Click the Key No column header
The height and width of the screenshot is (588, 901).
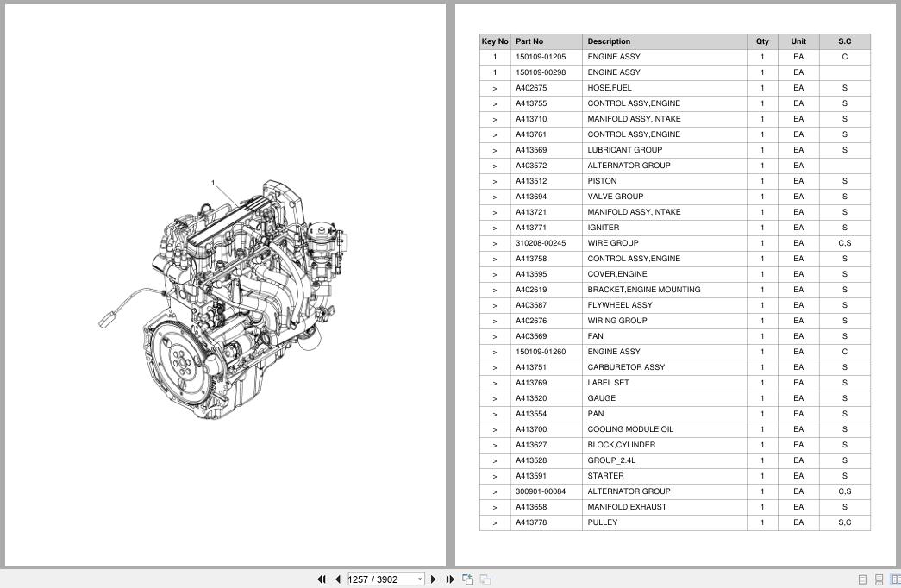coord(495,41)
